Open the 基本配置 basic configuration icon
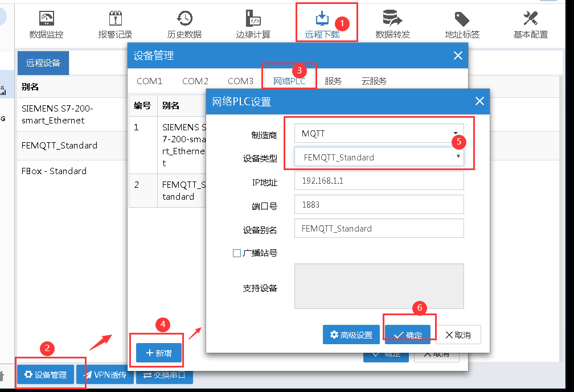This screenshot has height=392, width=574. coord(530,24)
